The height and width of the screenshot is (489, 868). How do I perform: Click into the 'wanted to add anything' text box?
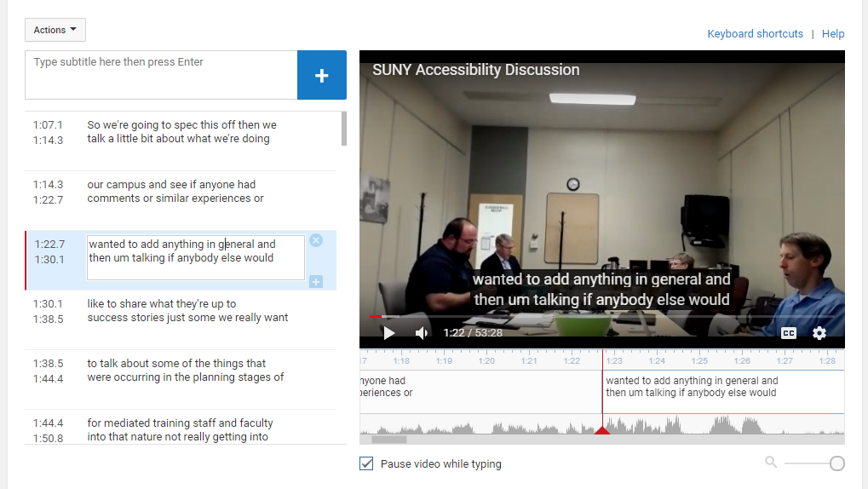tap(195, 257)
